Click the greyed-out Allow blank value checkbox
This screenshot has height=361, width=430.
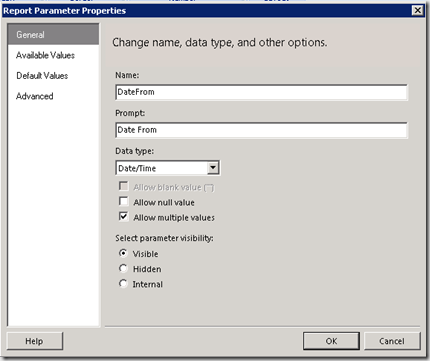[x=124, y=186]
